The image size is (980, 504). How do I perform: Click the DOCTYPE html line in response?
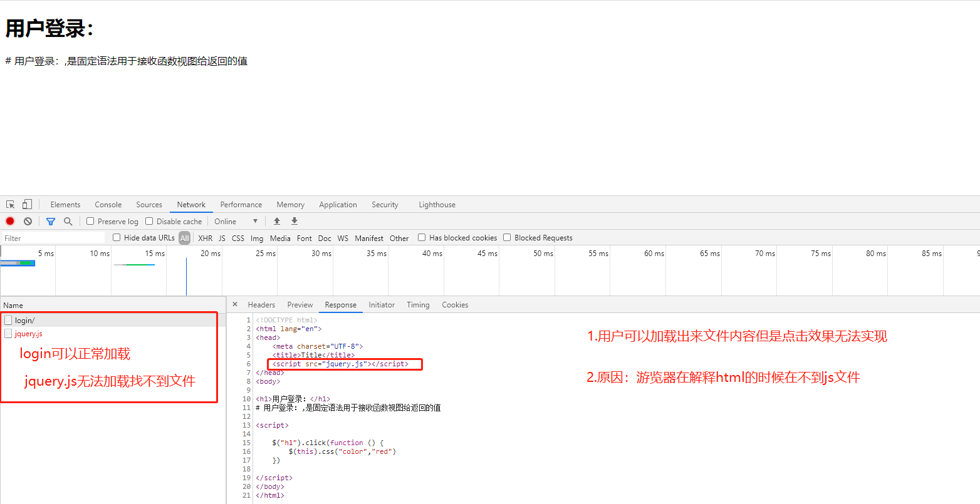[x=286, y=320]
